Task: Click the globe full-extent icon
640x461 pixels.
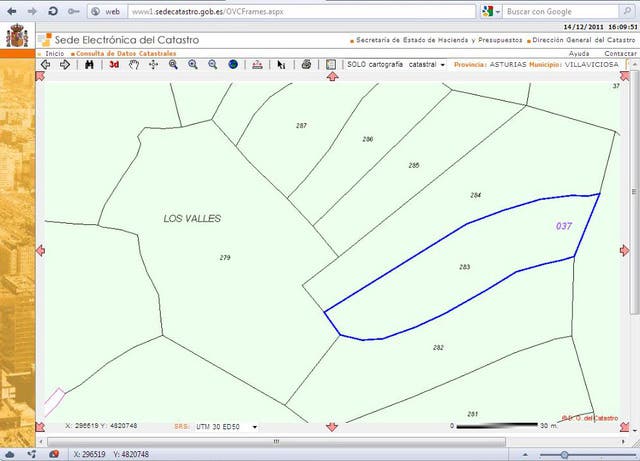Action: click(233, 64)
